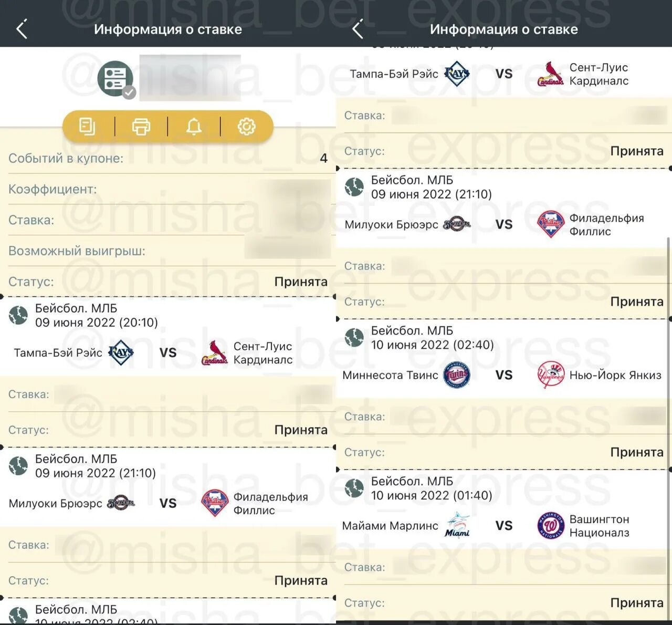The height and width of the screenshot is (625, 672).
Task: Tap St. Louis Cardinals logo in right screenshot
Action: click(x=550, y=74)
